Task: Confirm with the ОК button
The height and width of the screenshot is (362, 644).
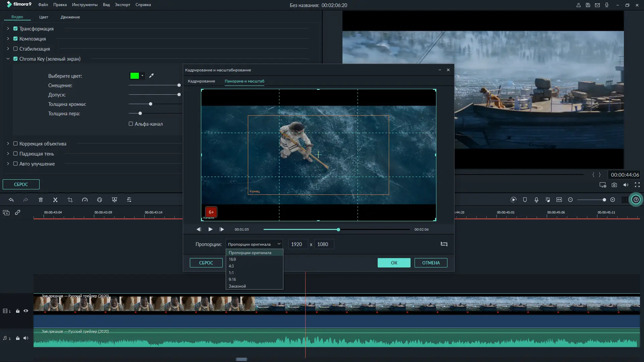Action: click(394, 263)
